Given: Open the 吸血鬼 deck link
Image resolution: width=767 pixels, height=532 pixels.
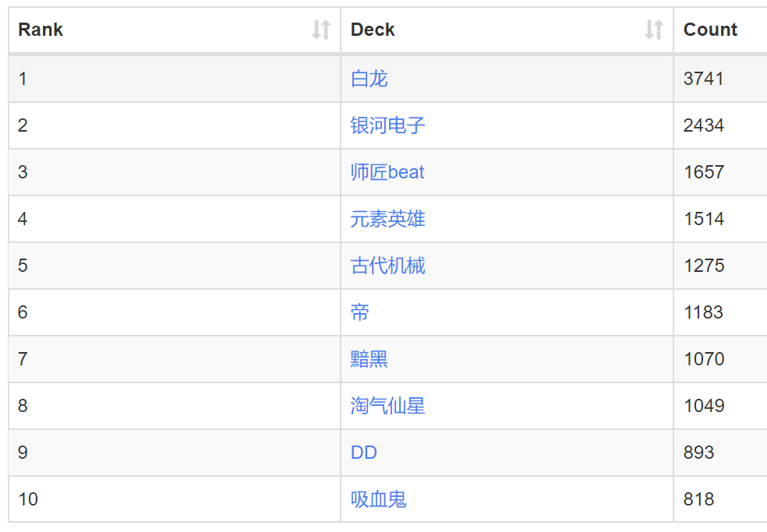Looking at the screenshot, I should pyautogui.click(x=379, y=499).
